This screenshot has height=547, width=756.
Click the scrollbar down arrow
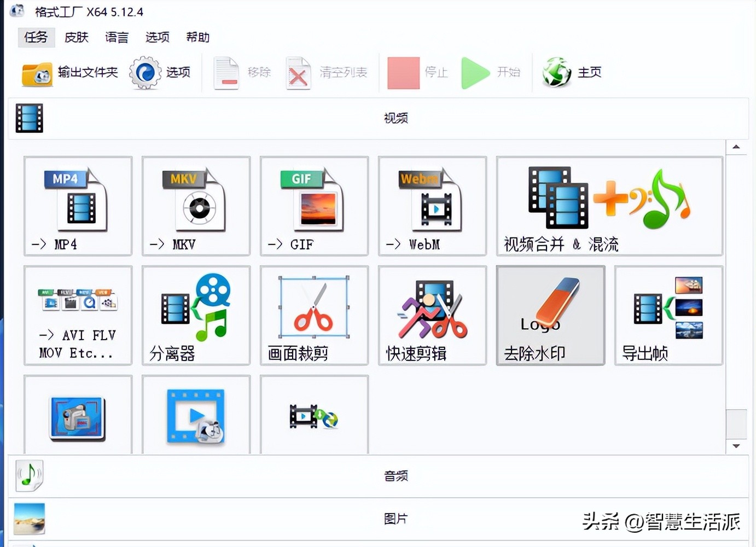[x=737, y=445]
